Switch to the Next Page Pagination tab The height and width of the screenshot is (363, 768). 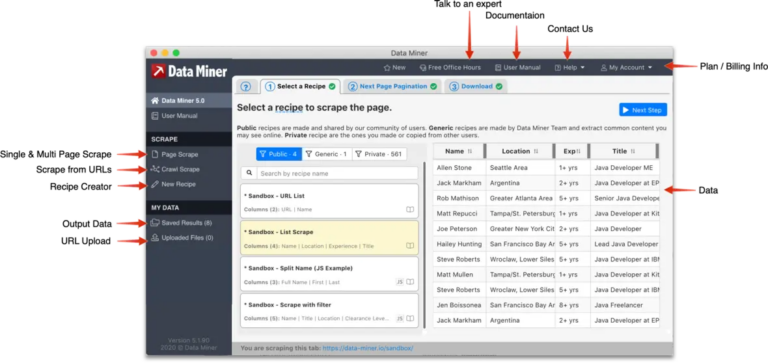coord(392,86)
